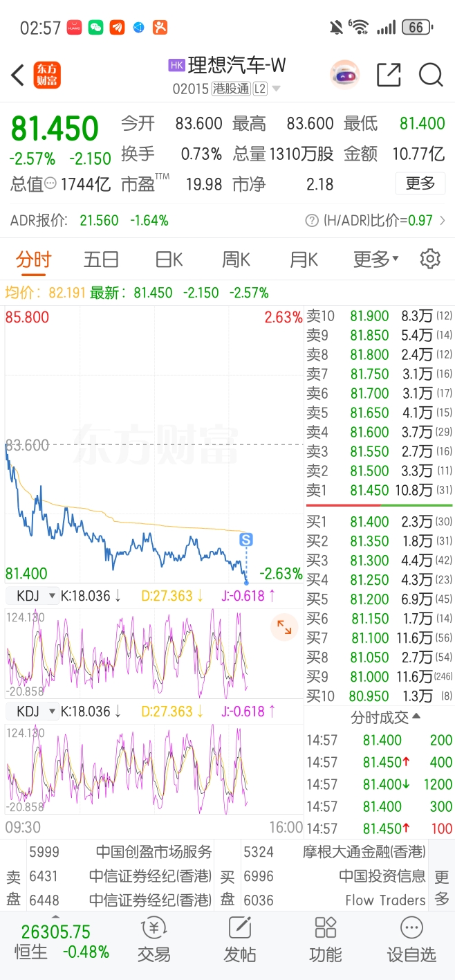Tap the 1200-share trade at 81.400
Viewport: 455px width, 980px height.
pyautogui.click(x=379, y=784)
